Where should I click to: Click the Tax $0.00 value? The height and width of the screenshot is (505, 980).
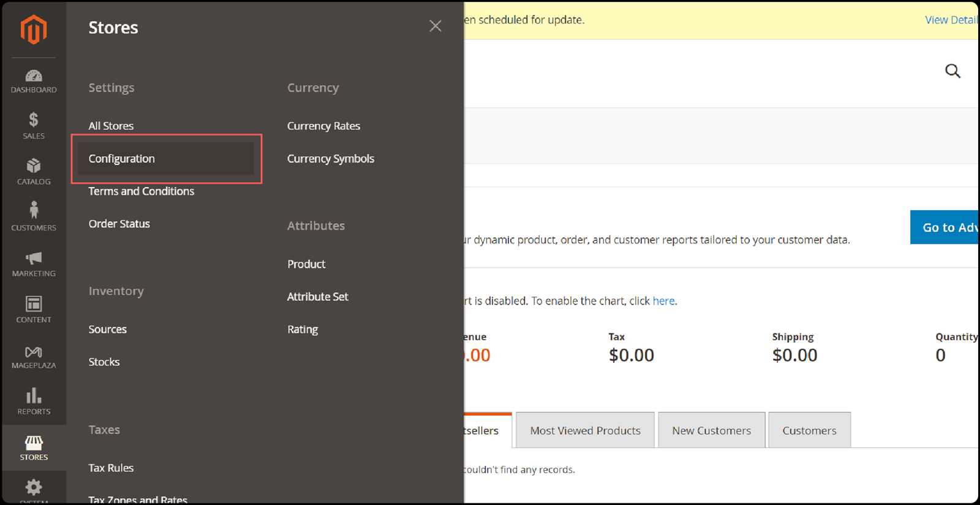[631, 355]
